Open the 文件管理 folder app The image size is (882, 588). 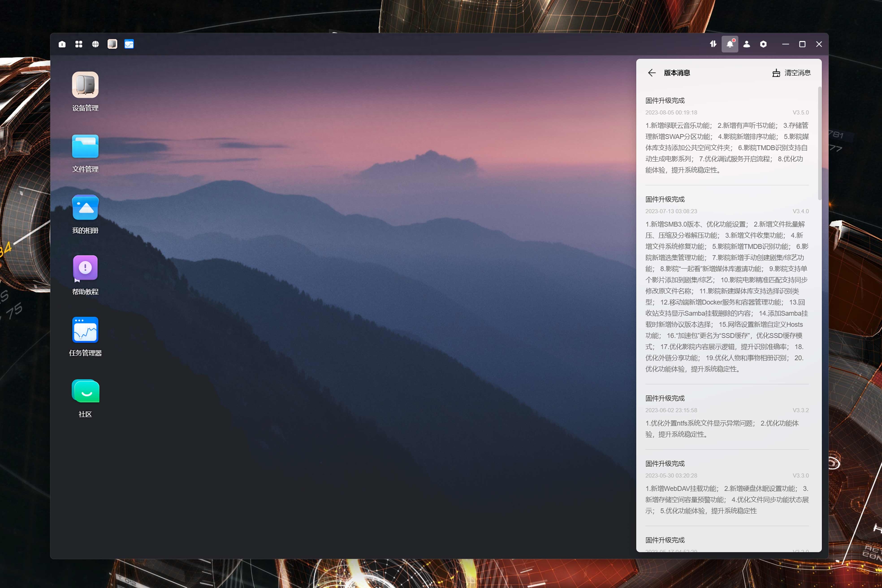point(85,146)
